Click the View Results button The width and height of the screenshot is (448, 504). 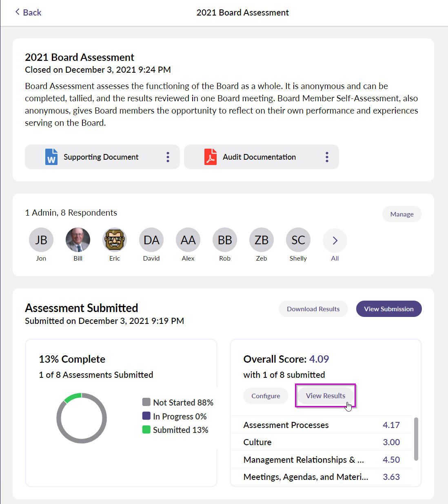pyautogui.click(x=326, y=396)
